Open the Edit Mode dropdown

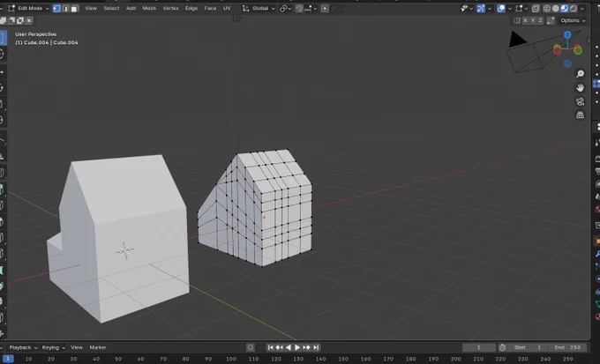pyautogui.click(x=29, y=8)
